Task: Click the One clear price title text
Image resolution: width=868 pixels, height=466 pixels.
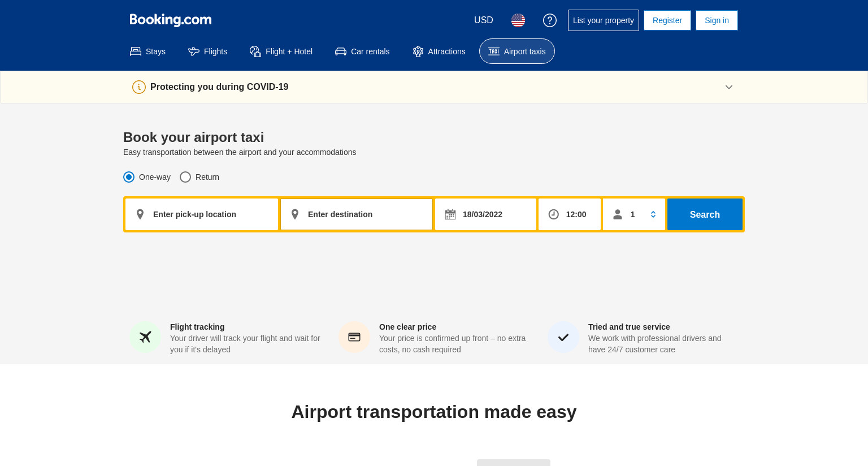Action: coord(407,327)
